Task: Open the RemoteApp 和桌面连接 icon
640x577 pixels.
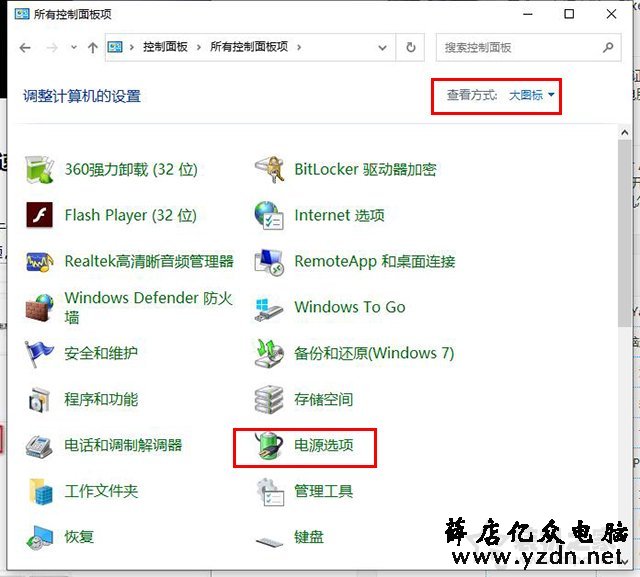Action: 269,262
